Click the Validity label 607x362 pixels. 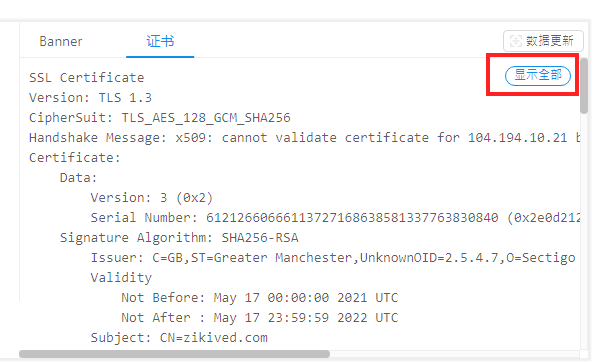121,278
